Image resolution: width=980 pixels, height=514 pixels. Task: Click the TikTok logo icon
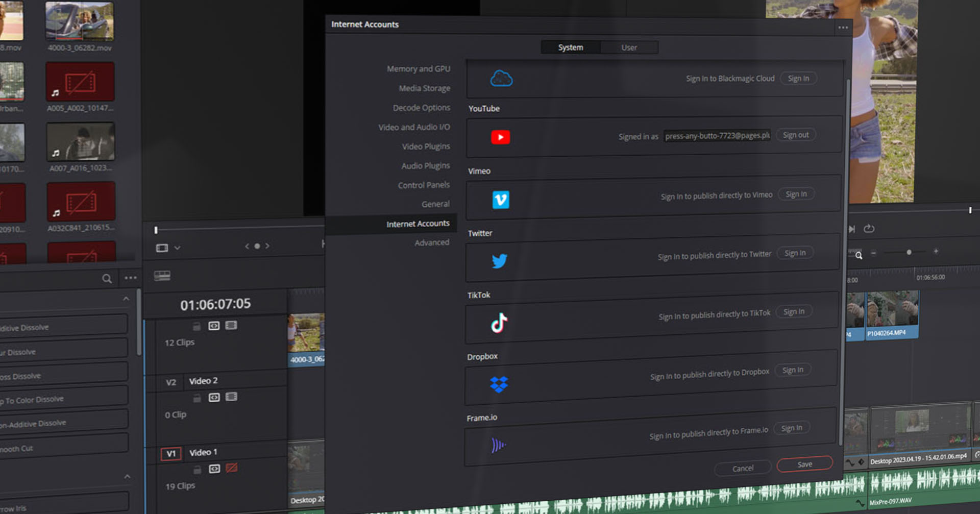click(499, 323)
